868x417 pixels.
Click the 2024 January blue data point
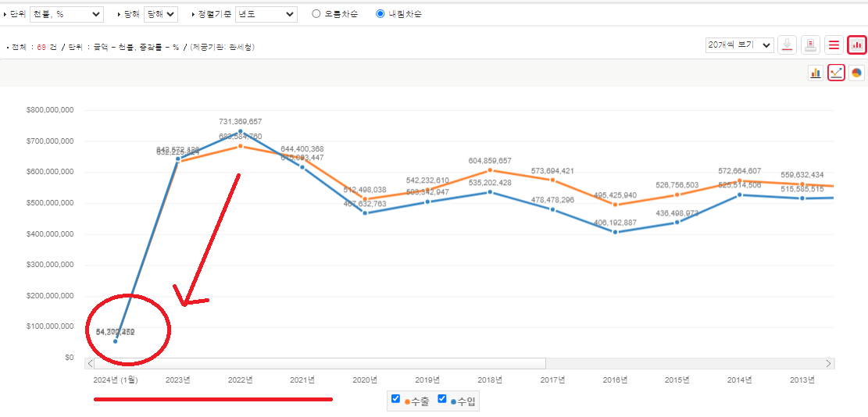(x=116, y=341)
